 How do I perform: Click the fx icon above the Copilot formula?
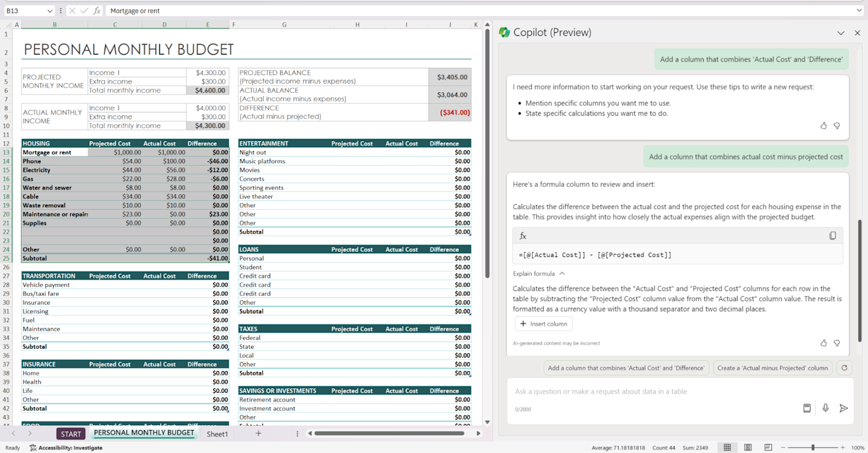click(523, 236)
